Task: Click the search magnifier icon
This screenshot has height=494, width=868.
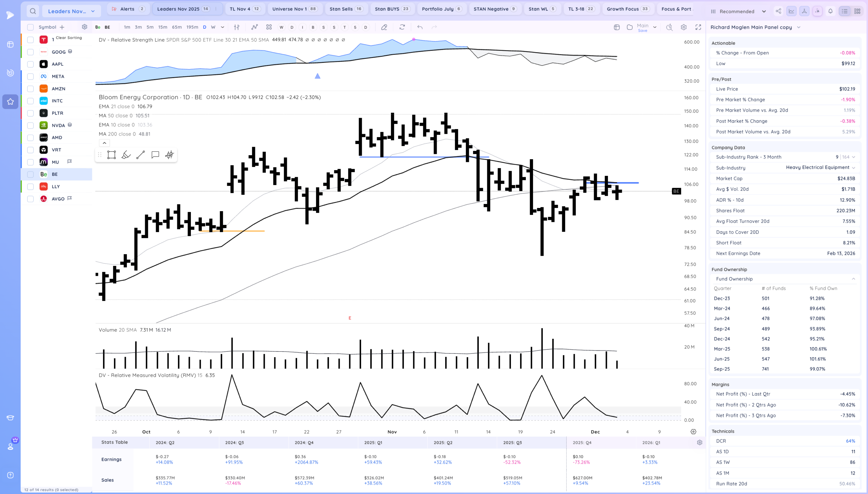Action: tap(33, 11)
